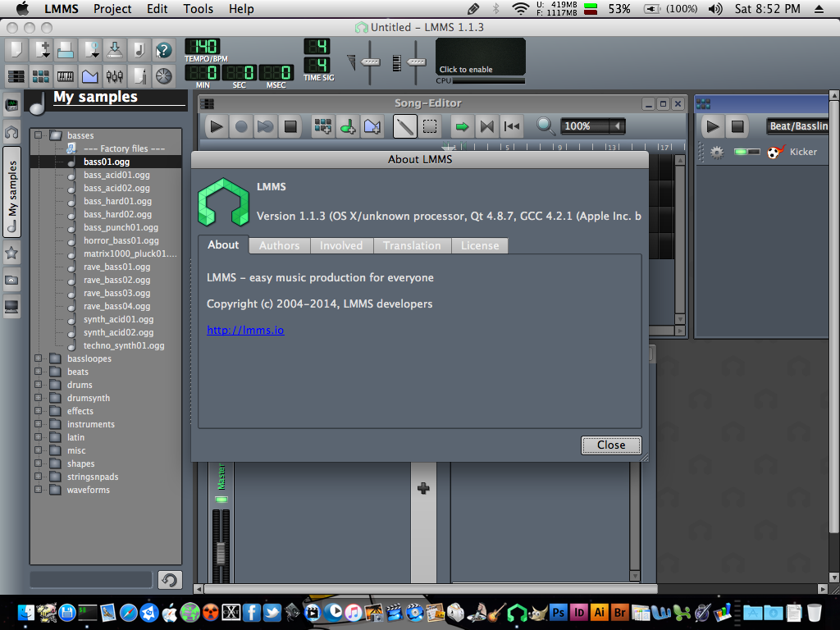Expand the drums folder
This screenshot has width=840, height=630.
tap(38, 384)
